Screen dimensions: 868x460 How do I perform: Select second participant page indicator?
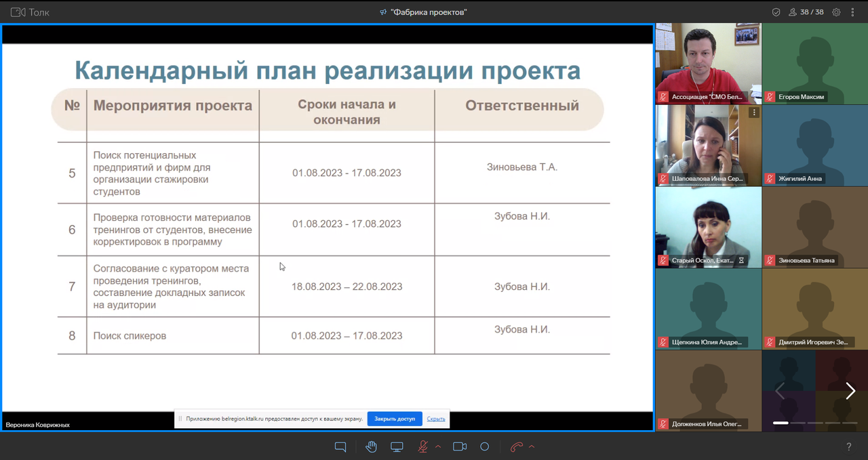coord(797,423)
